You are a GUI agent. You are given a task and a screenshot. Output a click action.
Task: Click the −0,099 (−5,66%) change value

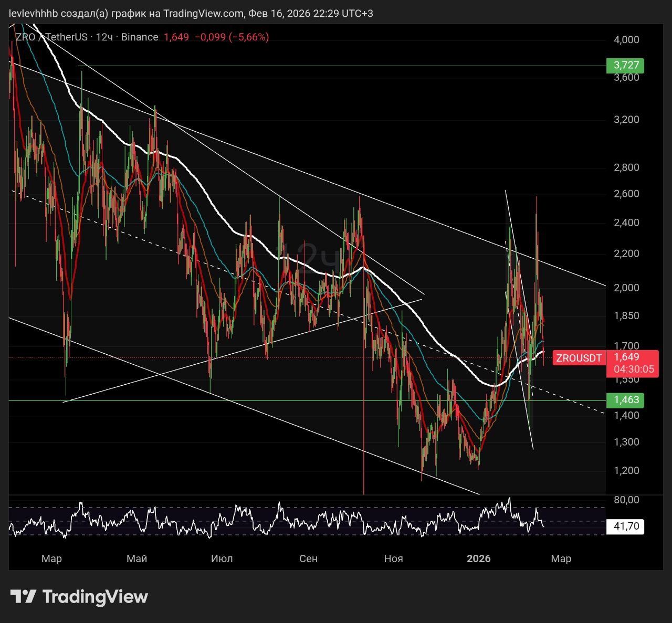point(232,37)
